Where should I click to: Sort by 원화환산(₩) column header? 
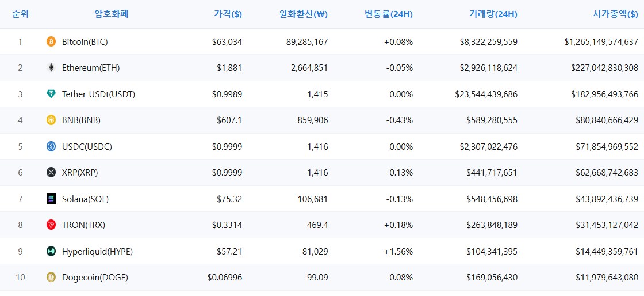303,14
